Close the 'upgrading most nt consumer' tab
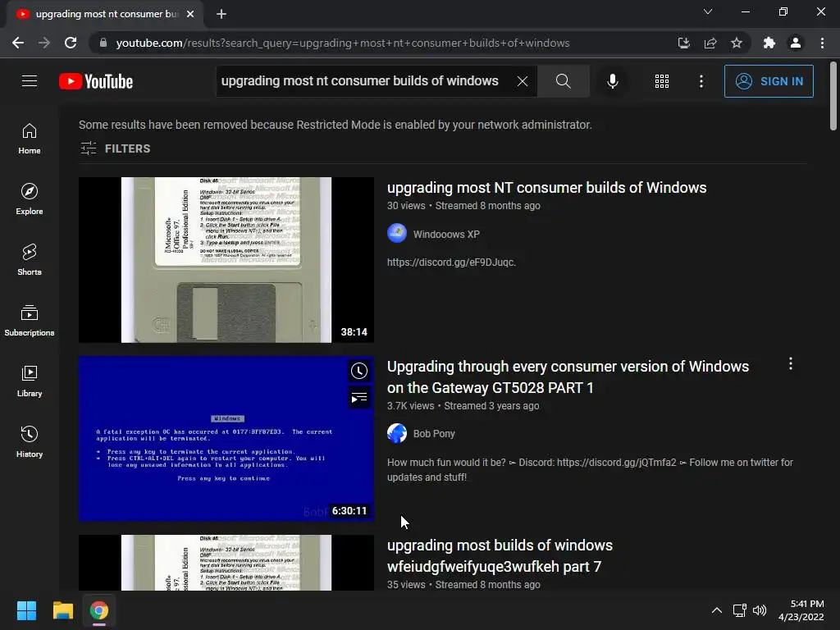This screenshot has width=840, height=630. (190, 14)
